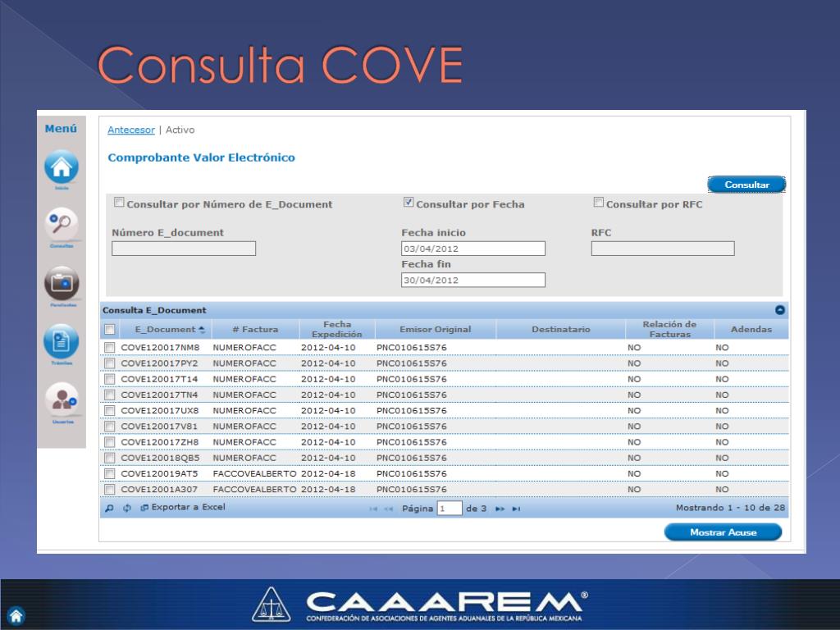Uncheck Consultar por Fecha checkbox
Screen dimensions: 840x630
point(409,203)
